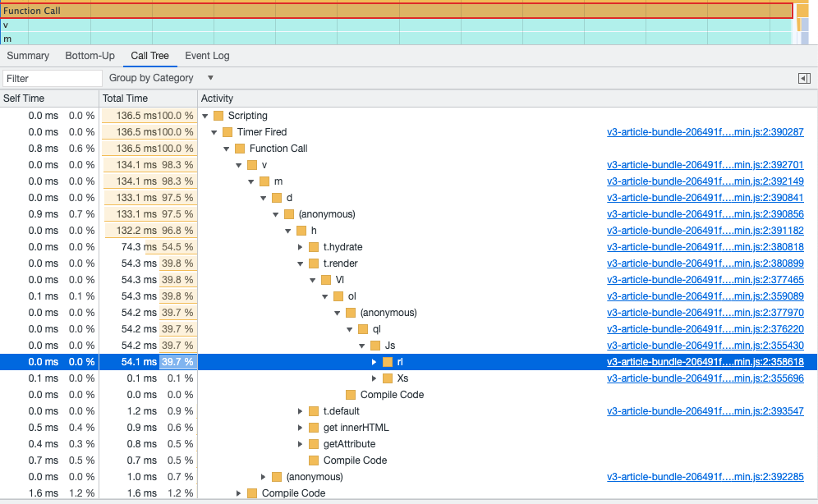The height and width of the screenshot is (504, 818).
Task: Switch to the Bottom-Up tab
Action: (x=90, y=56)
